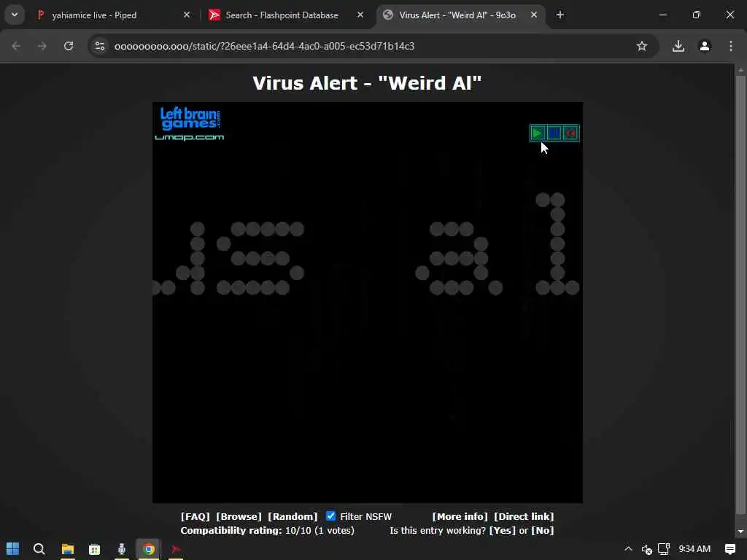The width and height of the screenshot is (747, 560).
Task: Close the Flashpoint Database tab
Action: (360, 15)
